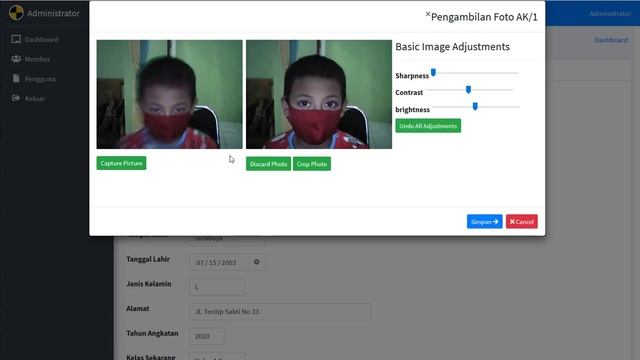Click the captured photo preview
This screenshot has width=640, height=360.
point(319,94)
